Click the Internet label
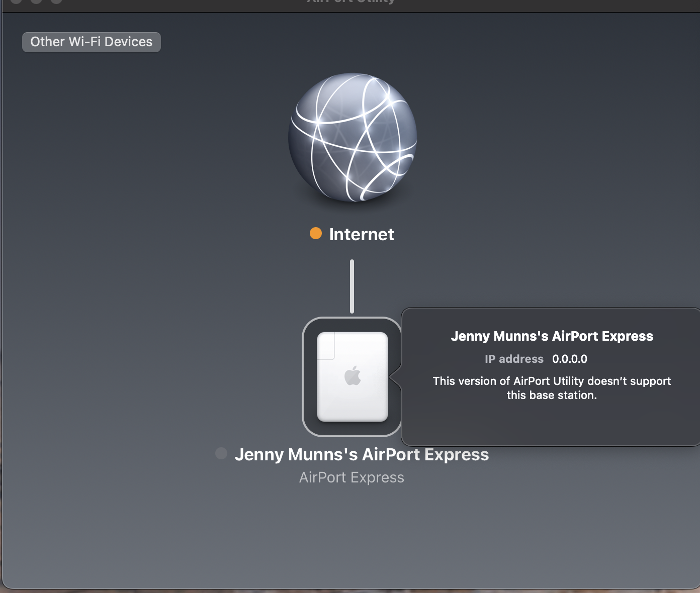This screenshot has width=700, height=593. pos(362,234)
